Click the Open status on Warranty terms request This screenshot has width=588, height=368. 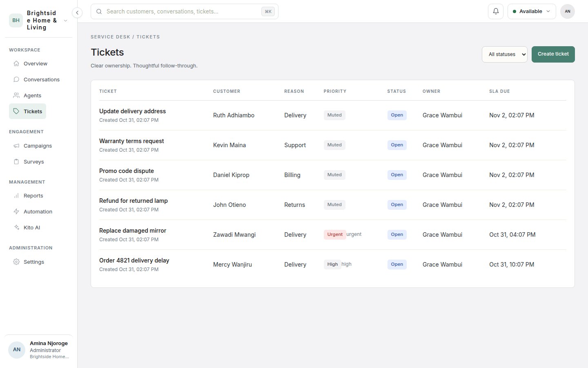(x=397, y=145)
